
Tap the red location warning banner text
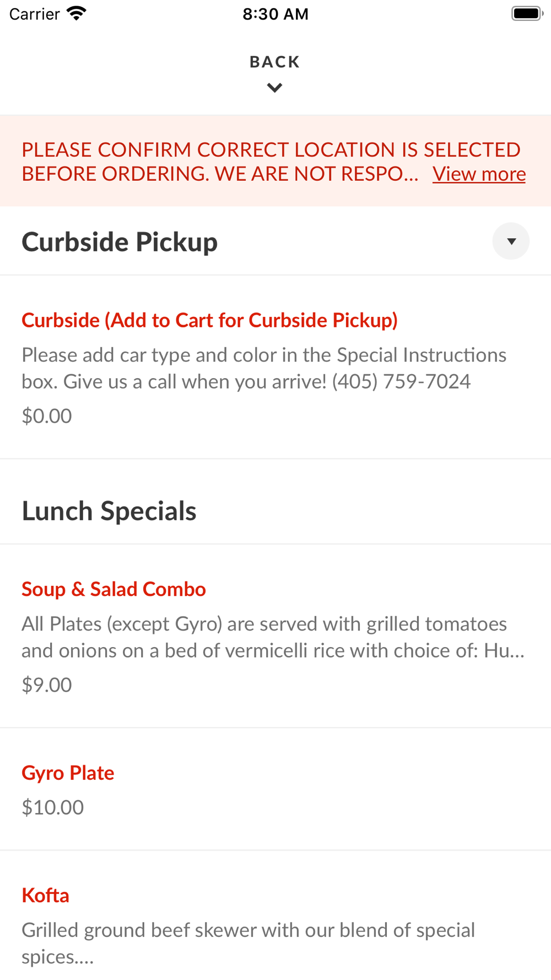[220, 161]
